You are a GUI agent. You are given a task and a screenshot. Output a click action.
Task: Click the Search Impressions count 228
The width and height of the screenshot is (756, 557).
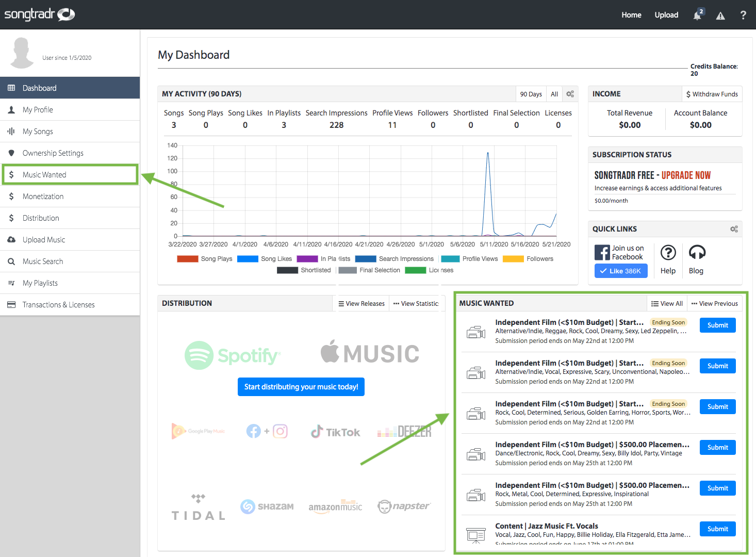(336, 125)
